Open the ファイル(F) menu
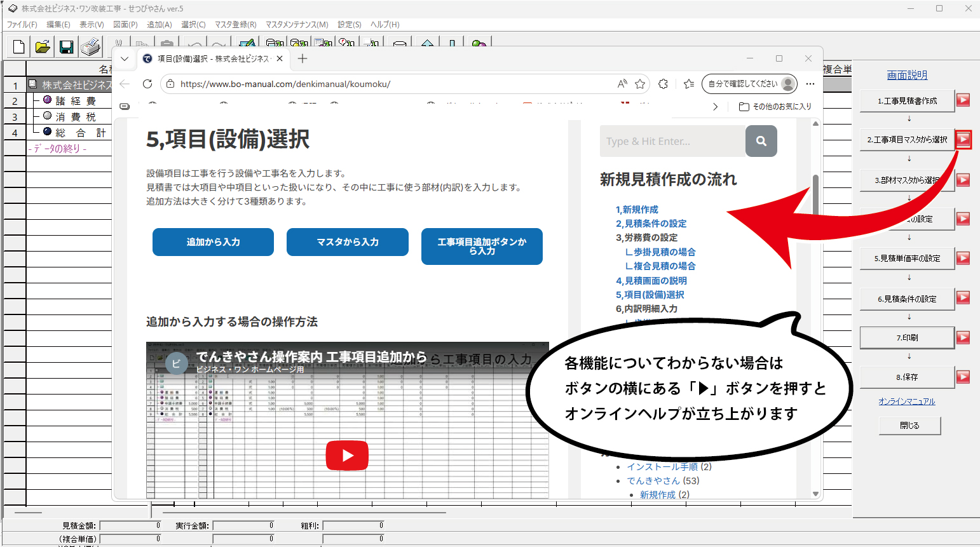Viewport: 980px width, 547px height. click(x=22, y=24)
